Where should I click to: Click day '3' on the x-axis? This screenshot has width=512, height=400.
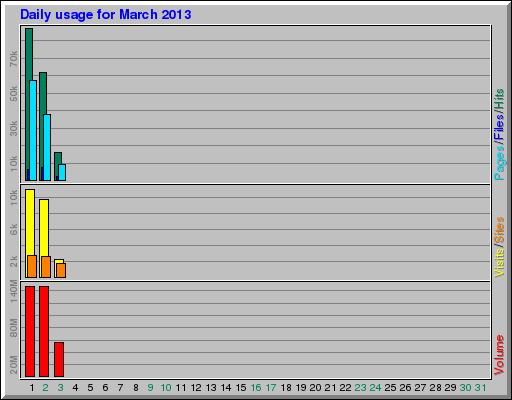pos(60,388)
